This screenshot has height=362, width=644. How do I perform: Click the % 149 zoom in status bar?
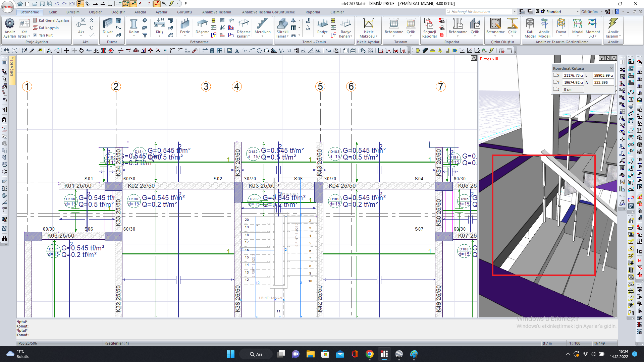click(599, 343)
